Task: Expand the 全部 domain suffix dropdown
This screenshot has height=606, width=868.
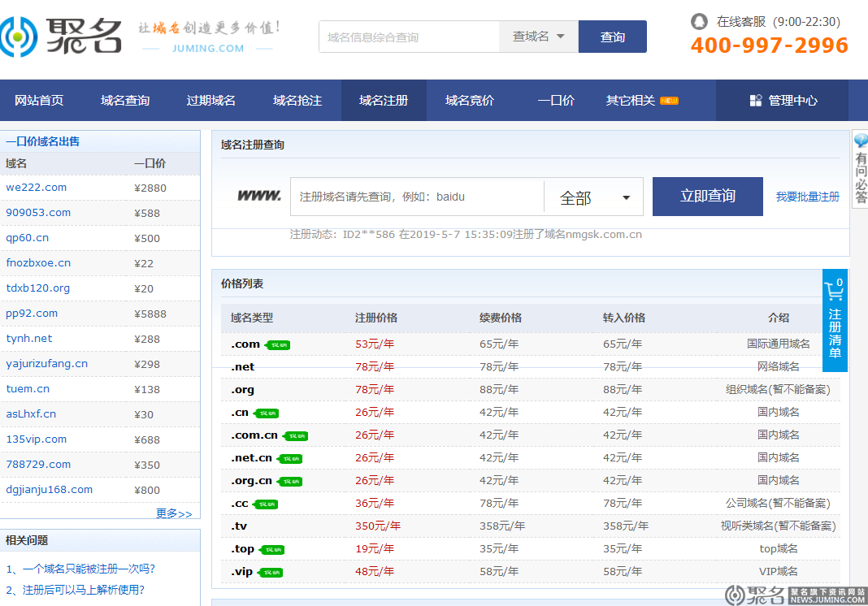Action: (593, 197)
